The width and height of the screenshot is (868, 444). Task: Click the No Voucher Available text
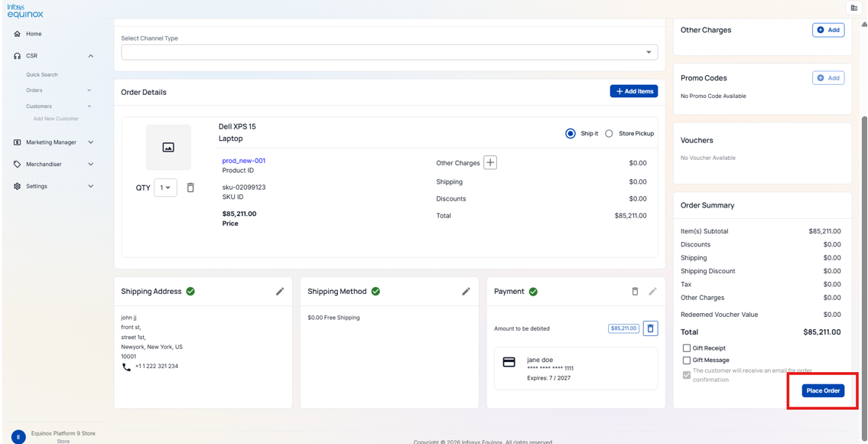point(708,158)
